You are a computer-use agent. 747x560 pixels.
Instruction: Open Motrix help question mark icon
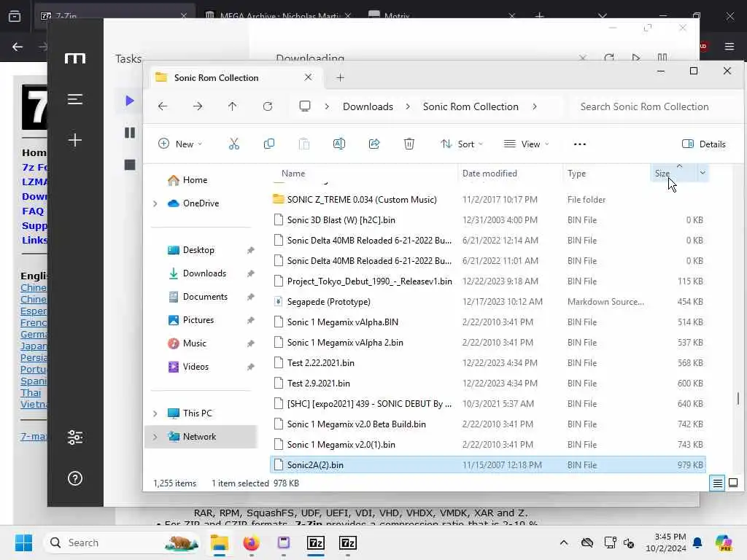75,478
